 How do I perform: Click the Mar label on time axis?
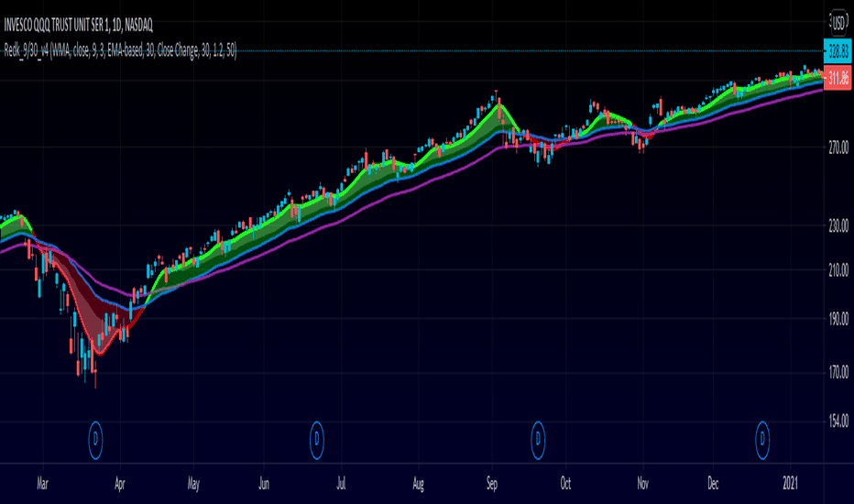(x=42, y=484)
